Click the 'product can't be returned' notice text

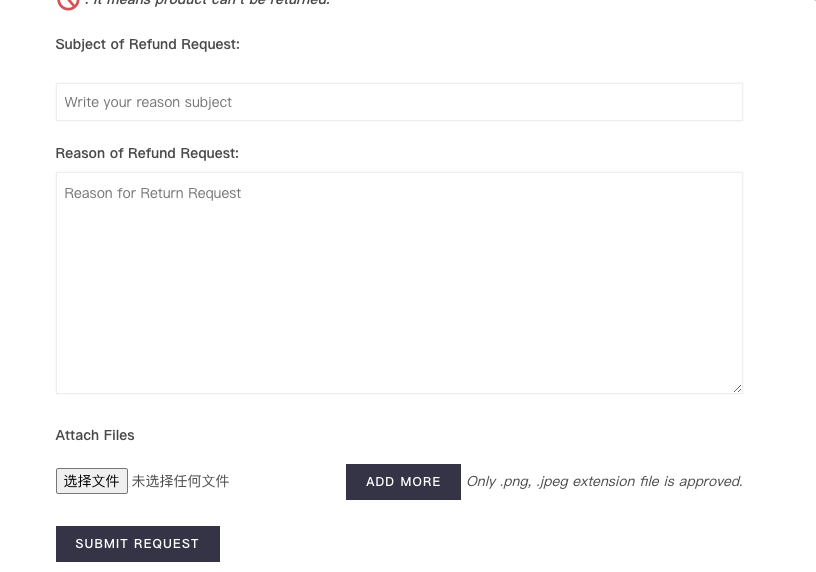click(210, 3)
